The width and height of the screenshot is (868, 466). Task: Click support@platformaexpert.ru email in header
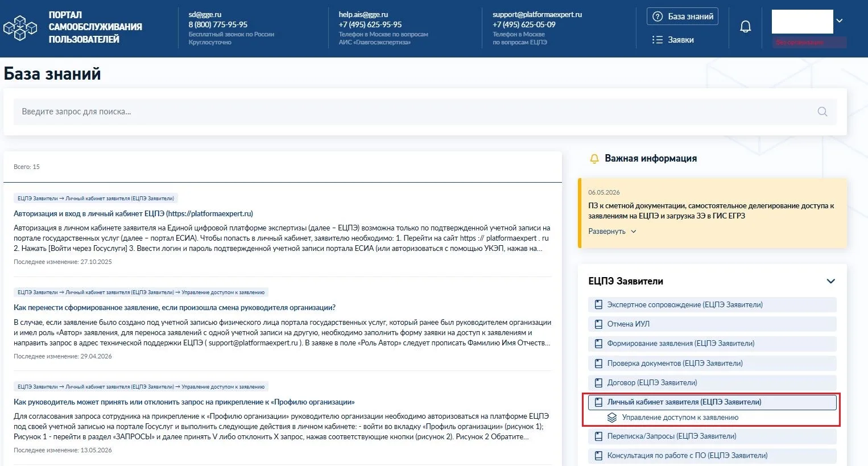pyautogui.click(x=538, y=15)
